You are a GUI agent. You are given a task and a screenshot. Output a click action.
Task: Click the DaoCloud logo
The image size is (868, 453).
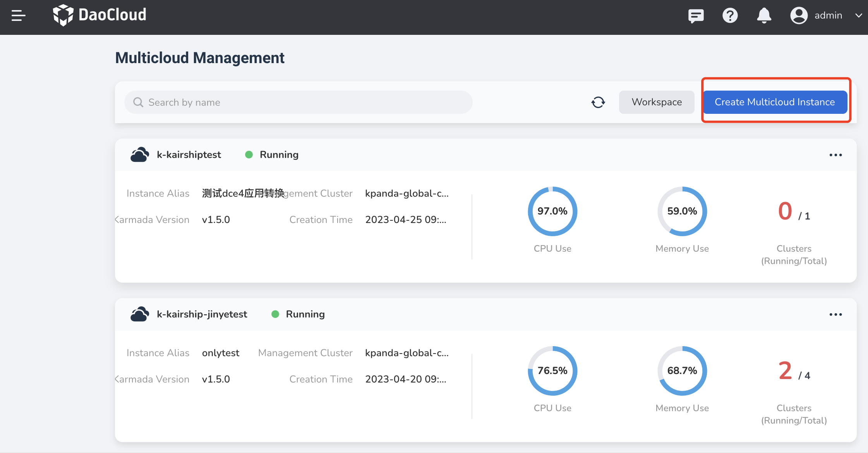coord(99,15)
